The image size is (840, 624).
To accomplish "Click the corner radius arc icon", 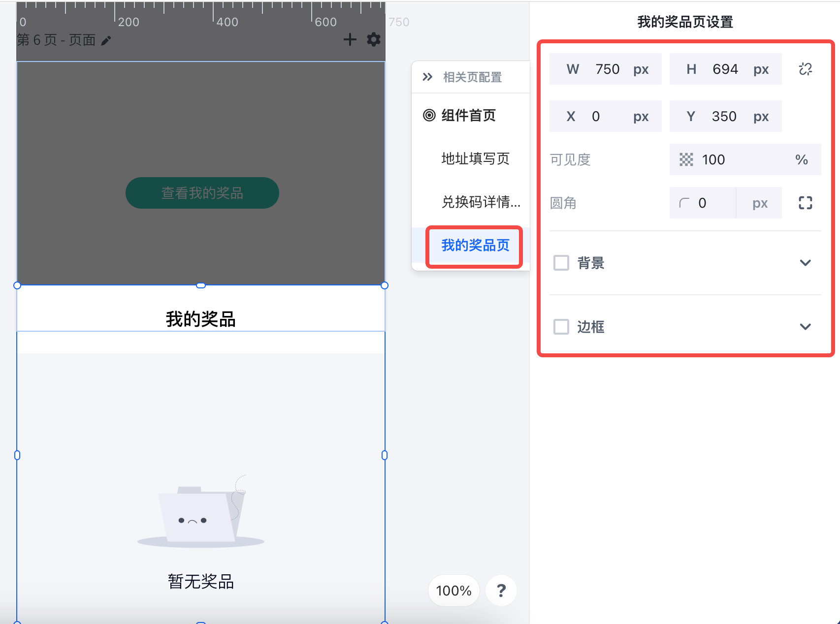I will (x=684, y=203).
